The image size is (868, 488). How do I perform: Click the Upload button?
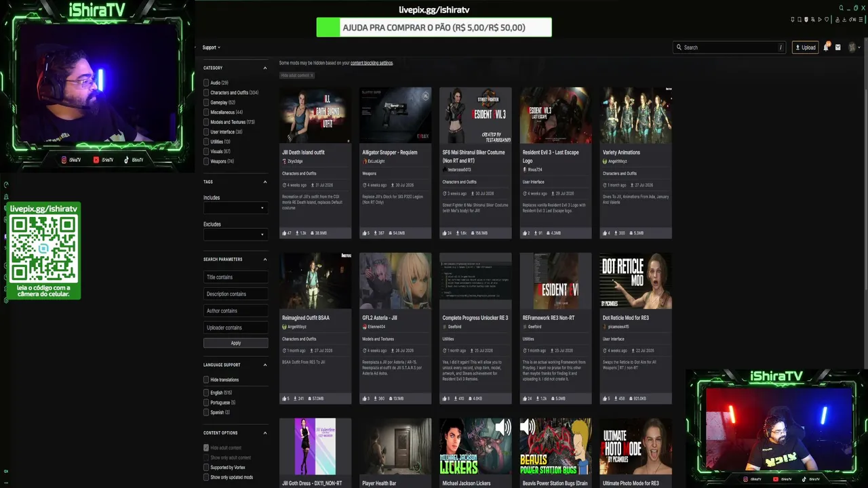[806, 47]
